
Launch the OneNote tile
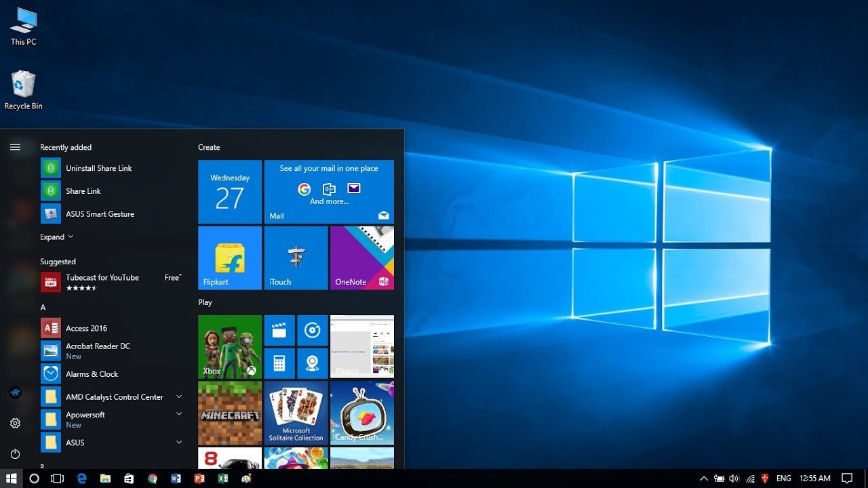click(x=362, y=258)
